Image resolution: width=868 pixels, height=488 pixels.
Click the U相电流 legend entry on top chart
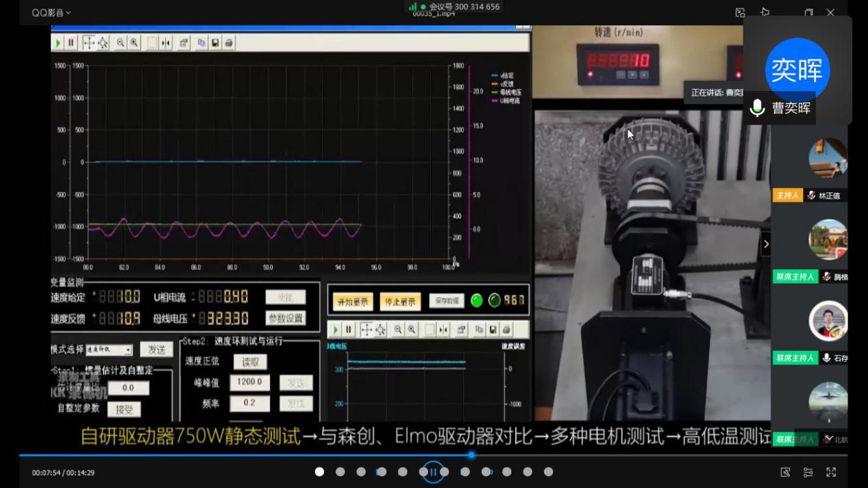pos(506,101)
